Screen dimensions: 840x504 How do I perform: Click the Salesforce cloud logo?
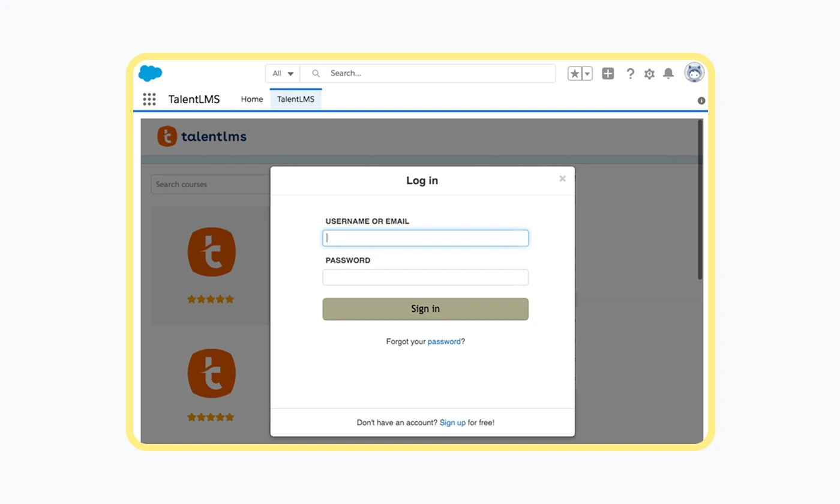coord(150,73)
